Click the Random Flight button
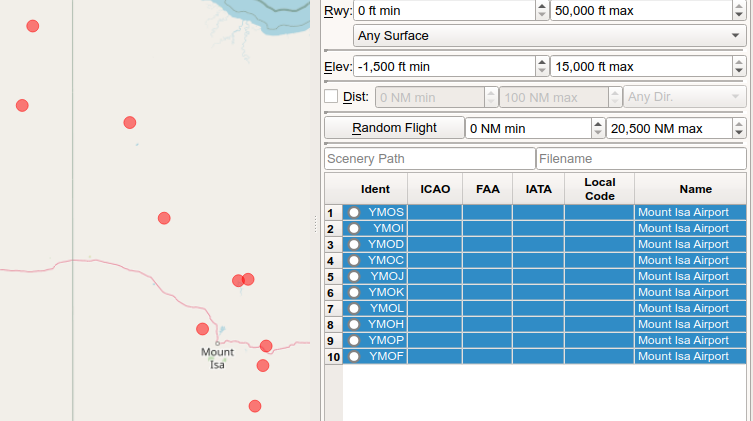Image resolution: width=753 pixels, height=421 pixels. point(394,128)
